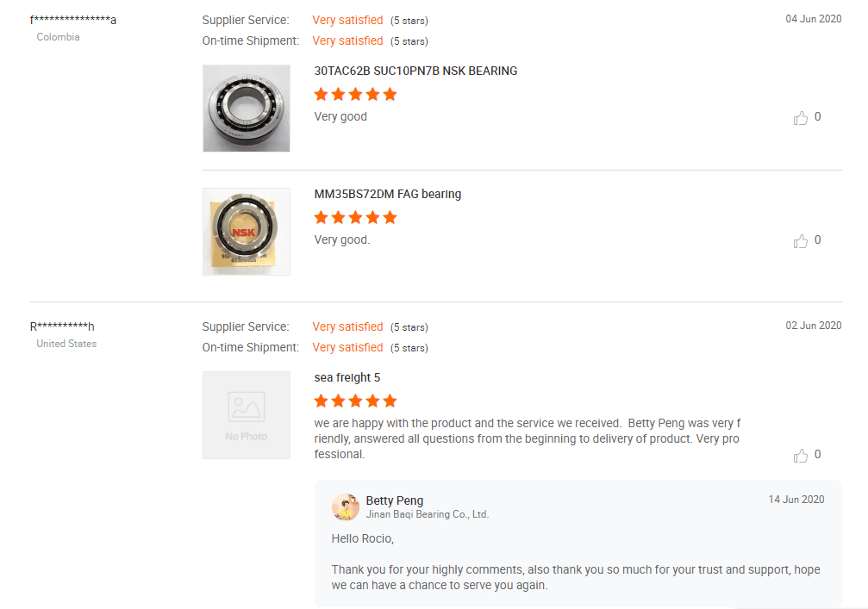
Task: Click the 02 Jun 2020 review date
Action: click(813, 326)
